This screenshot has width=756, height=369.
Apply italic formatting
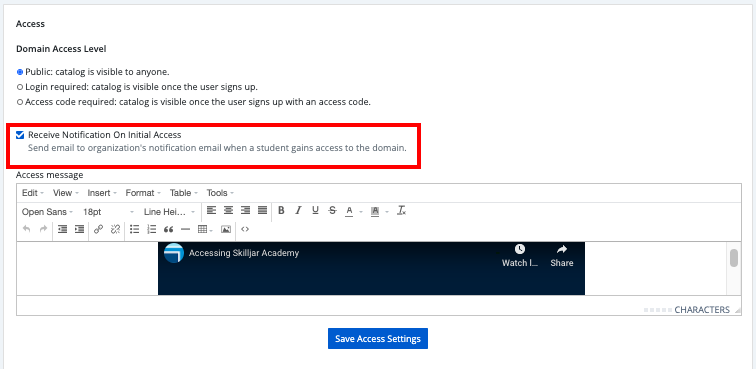point(298,210)
